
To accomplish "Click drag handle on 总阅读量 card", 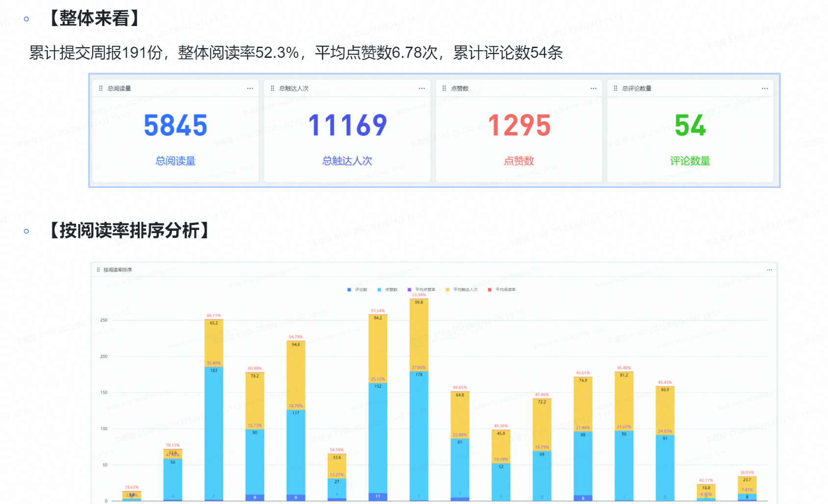I will [101, 88].
